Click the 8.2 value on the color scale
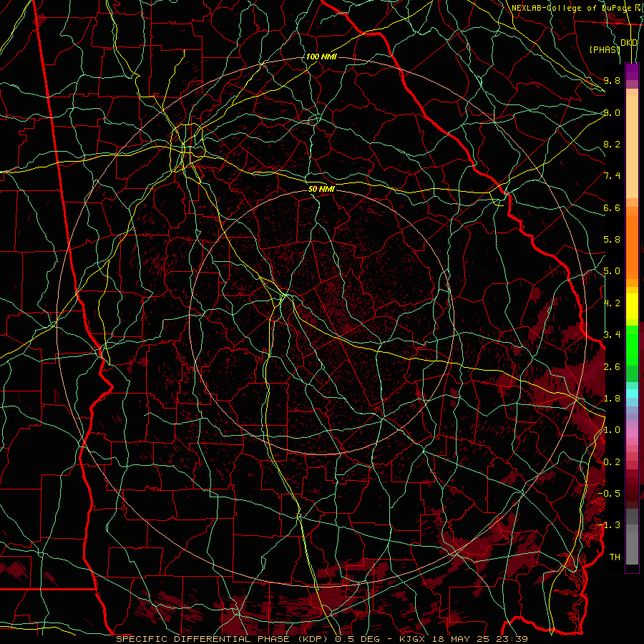 pyautogui.click(x=612, y=144)
